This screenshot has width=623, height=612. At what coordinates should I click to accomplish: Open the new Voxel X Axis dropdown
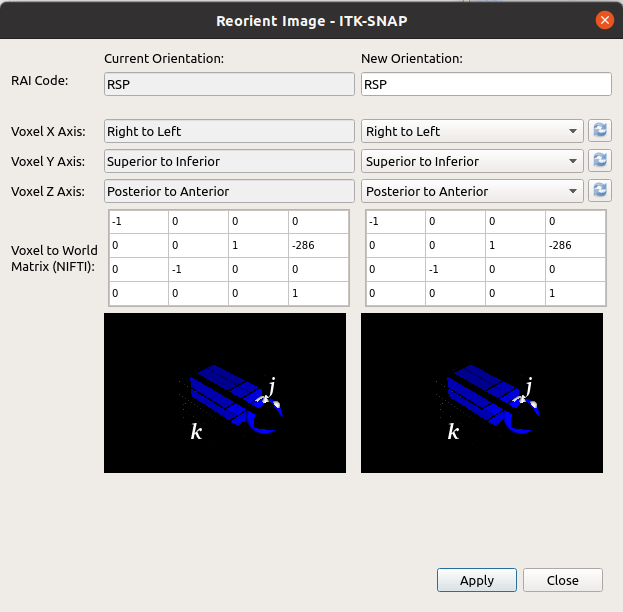(472, 131)
